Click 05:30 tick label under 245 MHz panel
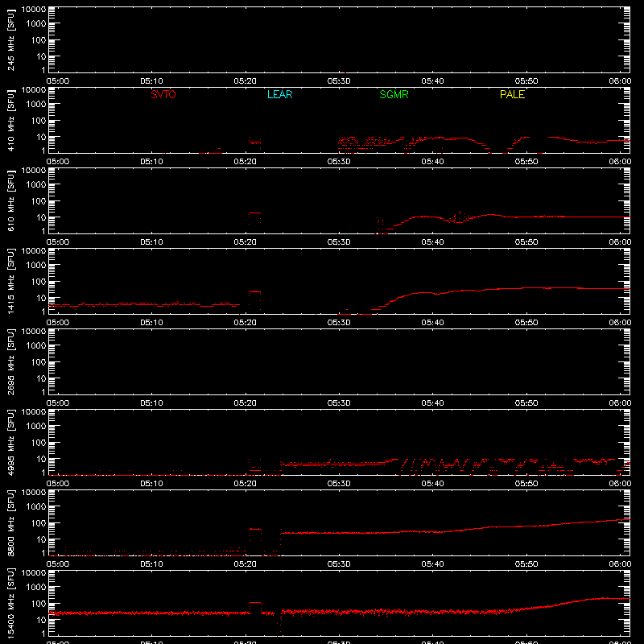644x644 pixels. (x=339, y=81)
